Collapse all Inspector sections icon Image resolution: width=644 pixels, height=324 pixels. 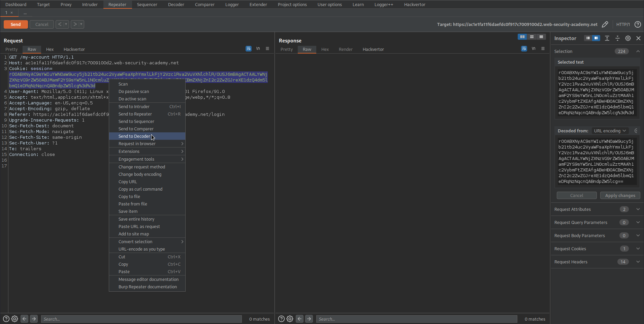(x=617, y=38)
